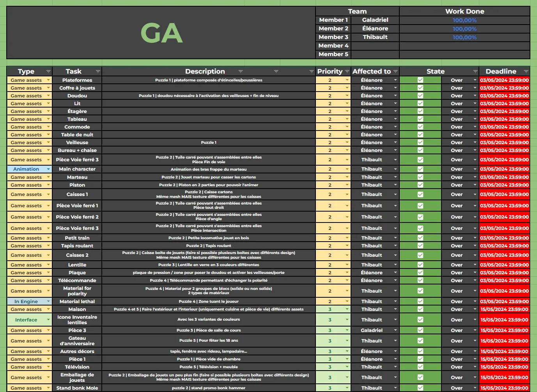The image size is (537, 392).
Task: Open the Animation type dropdown for Main character
Action: point(48,169)
